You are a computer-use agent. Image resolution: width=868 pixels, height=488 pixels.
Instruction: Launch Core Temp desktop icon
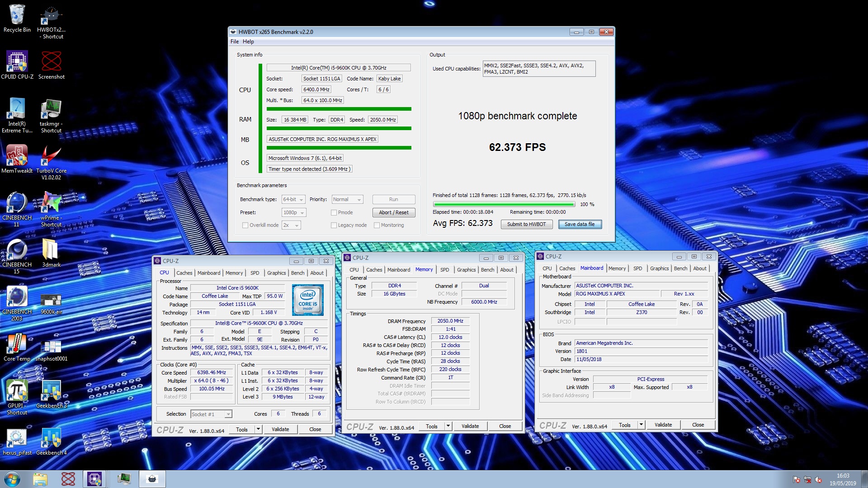17,347
